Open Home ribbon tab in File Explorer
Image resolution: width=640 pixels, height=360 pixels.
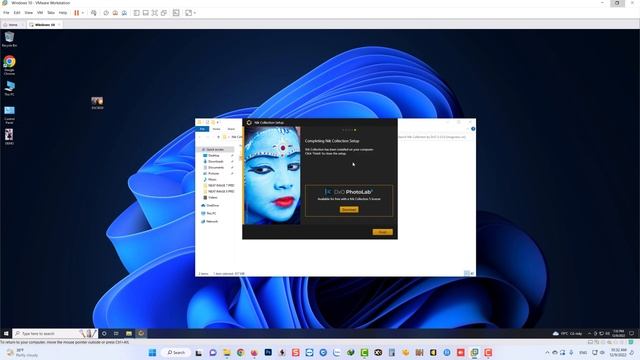click(x=216, y=129)
